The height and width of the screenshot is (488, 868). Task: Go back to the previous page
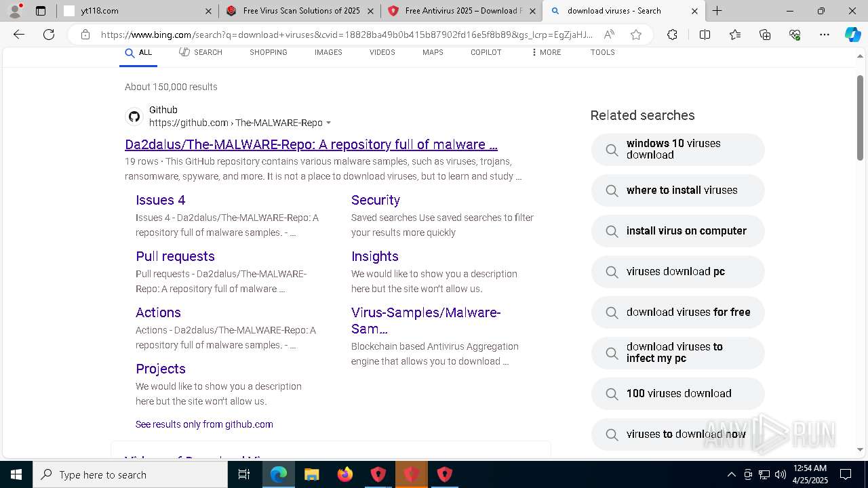(x=19, y=35)
